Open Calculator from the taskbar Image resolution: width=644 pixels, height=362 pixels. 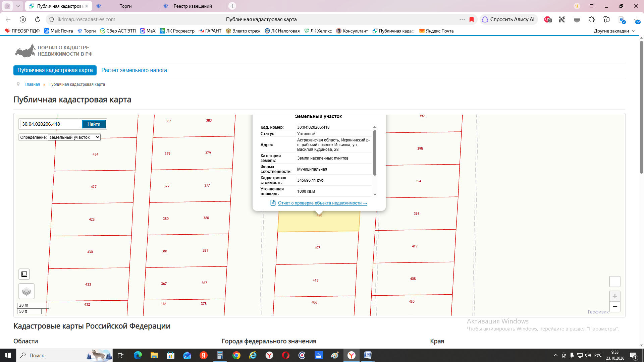click(x=220, y=355)
